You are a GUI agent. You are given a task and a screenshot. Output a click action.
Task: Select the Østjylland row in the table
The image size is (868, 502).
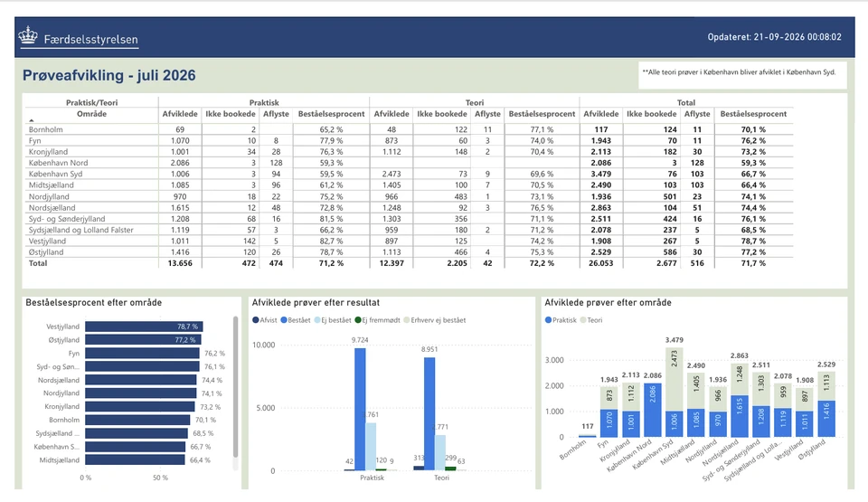coord(409,252)
